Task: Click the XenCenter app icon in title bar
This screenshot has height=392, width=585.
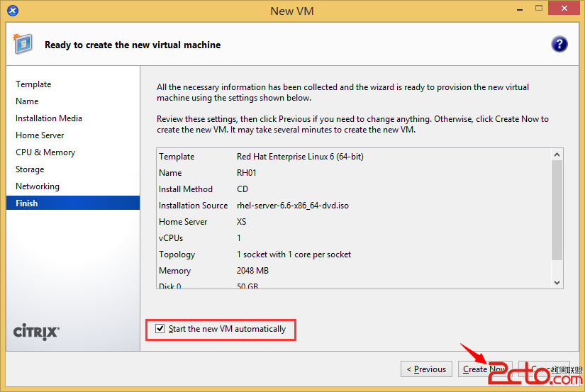Action: [x=13, y=11]
